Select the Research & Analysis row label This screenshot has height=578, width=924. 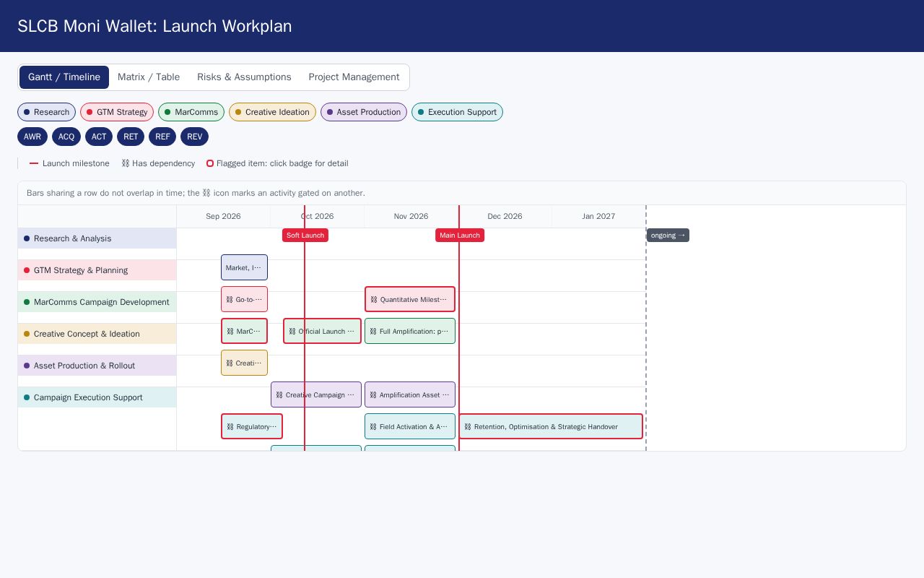click(97, 238)
